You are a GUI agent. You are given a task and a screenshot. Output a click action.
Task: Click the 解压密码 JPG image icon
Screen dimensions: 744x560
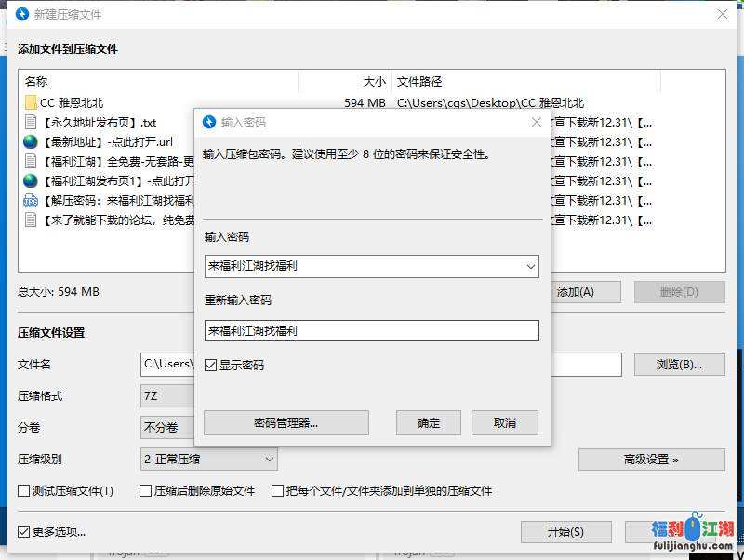(x=31, y=200)
